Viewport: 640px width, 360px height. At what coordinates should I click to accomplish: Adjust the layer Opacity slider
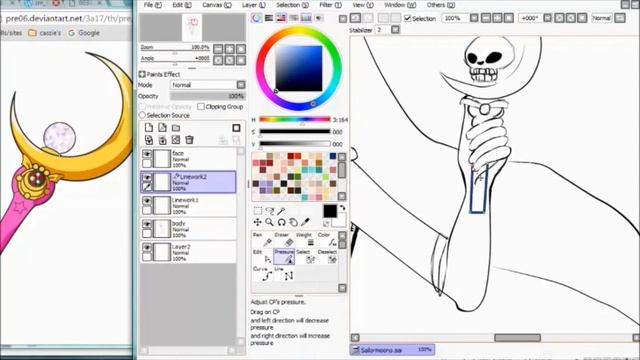point(207,96)
